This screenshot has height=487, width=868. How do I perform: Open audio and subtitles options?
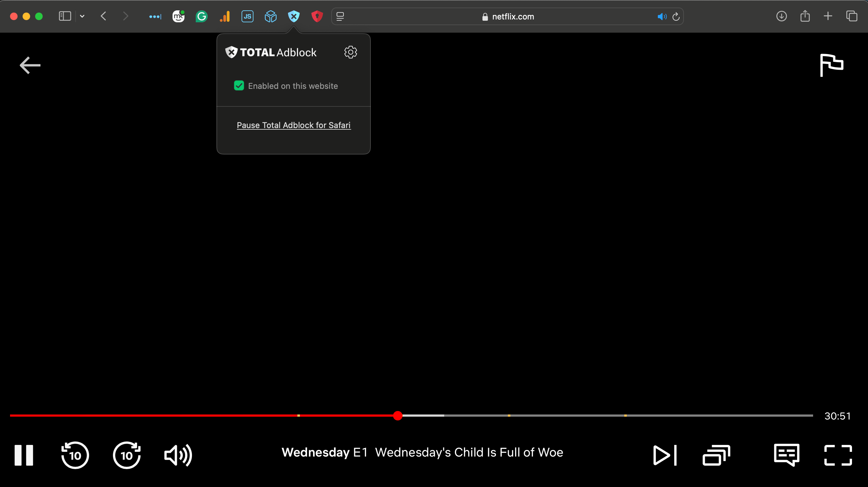click(x=786, y=455)
